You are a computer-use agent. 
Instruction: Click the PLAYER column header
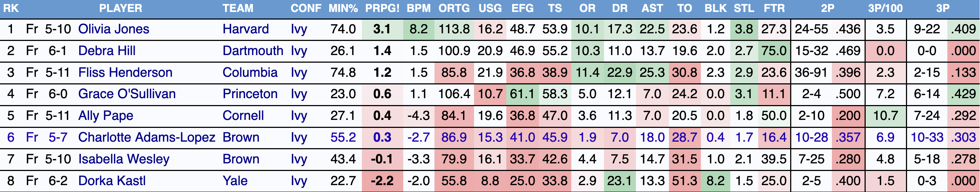tap(121, 8)
